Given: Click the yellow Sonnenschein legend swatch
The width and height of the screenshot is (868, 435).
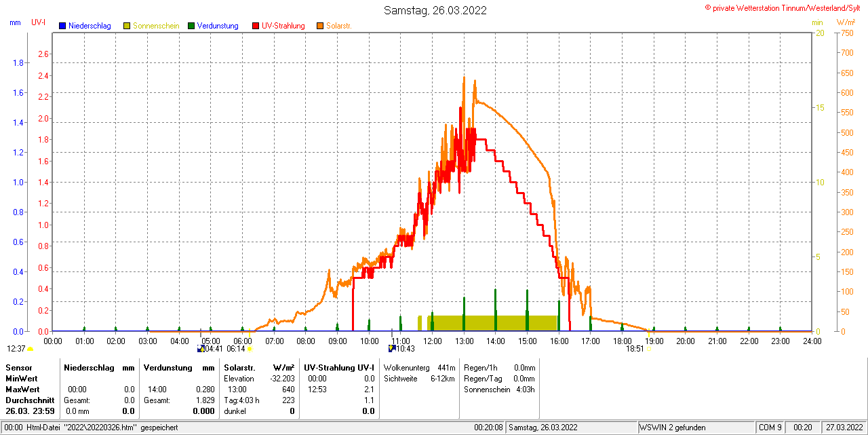Looking at the screenshot, I should (127, 26).
